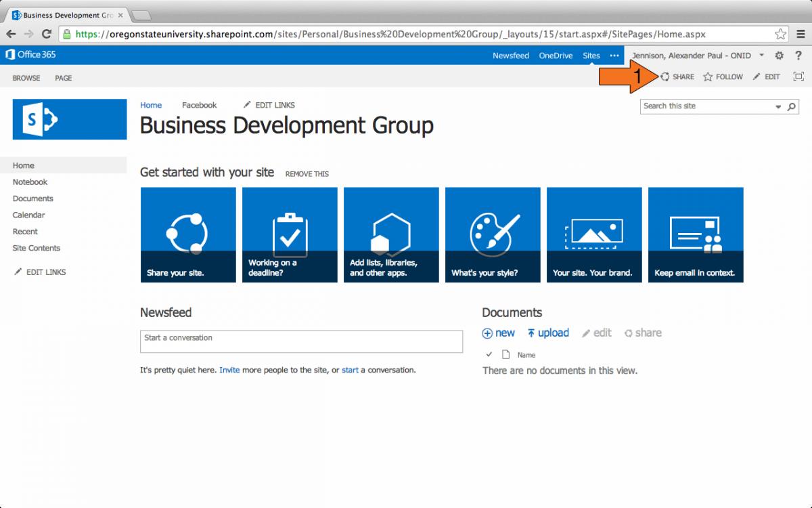This screenshot has width=812, height=508.
Task: Open the Keep email in context tile
Action: pyautogui.click(x=696, y=234)
